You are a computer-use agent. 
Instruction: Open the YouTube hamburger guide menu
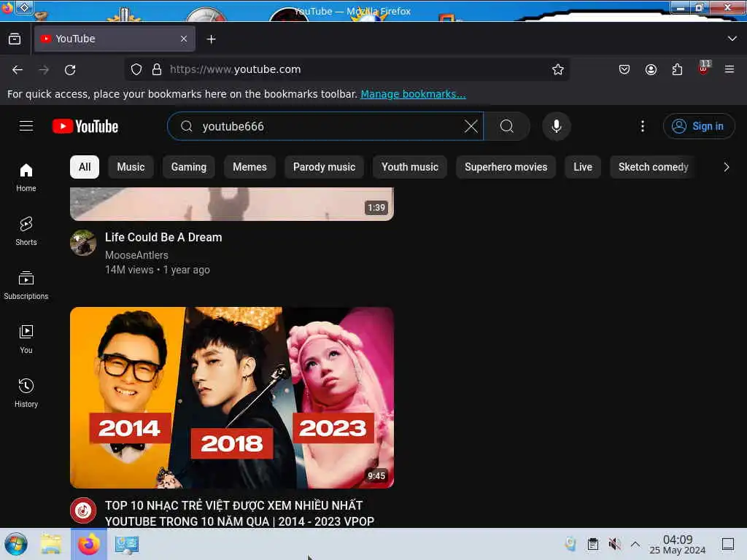pos(26,126)
